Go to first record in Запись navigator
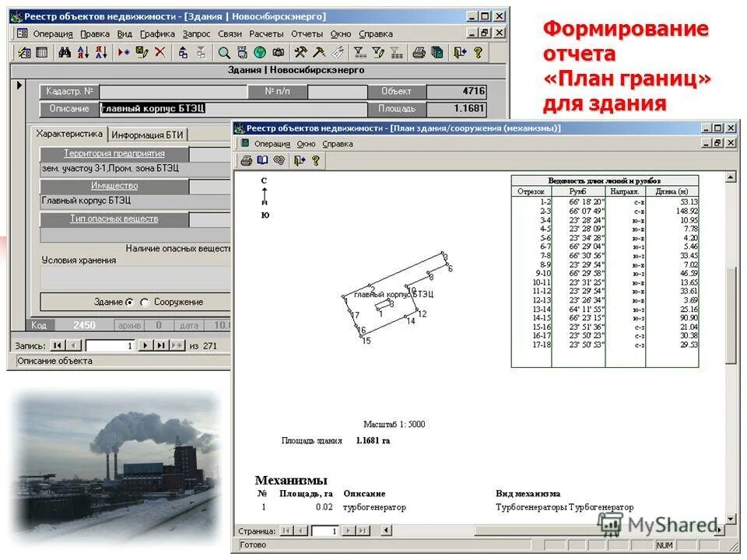This screenshot has width=747, height=560. point(58,345)
